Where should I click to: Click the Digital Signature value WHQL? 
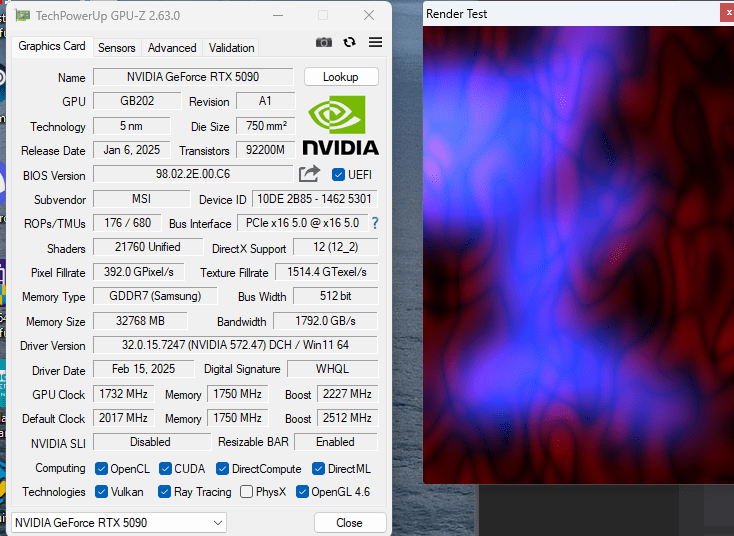click(332, 369)
